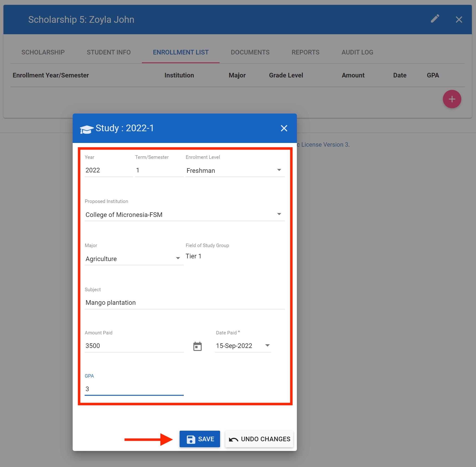
Task: Close the Scholarship 5 panel
Action: 459,20
